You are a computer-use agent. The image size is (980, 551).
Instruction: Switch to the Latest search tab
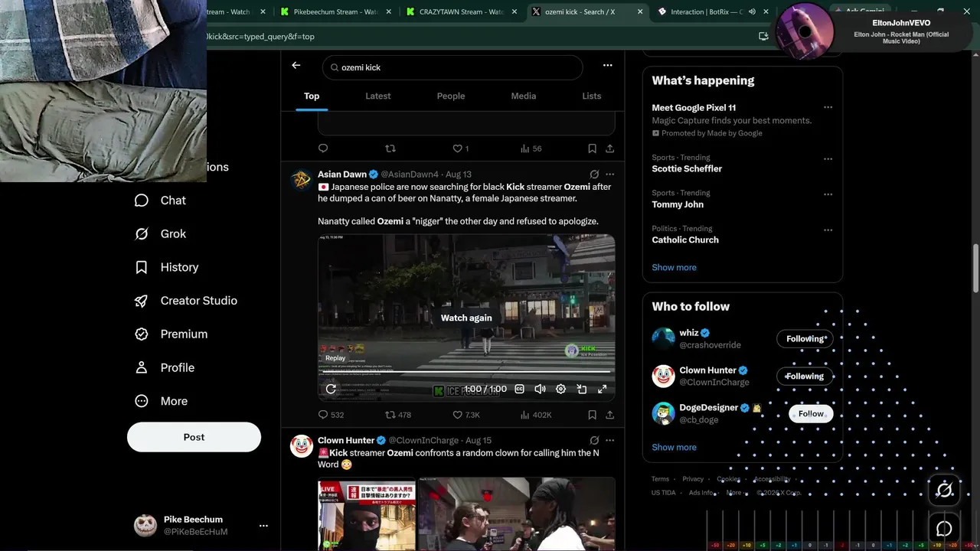pyautogui.click(x=378, y=96)
